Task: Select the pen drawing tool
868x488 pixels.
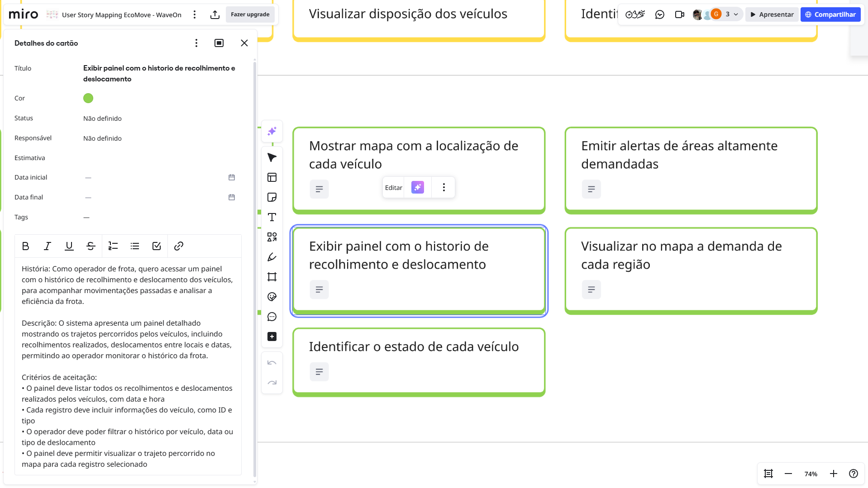Action: [x=272, y=257]
